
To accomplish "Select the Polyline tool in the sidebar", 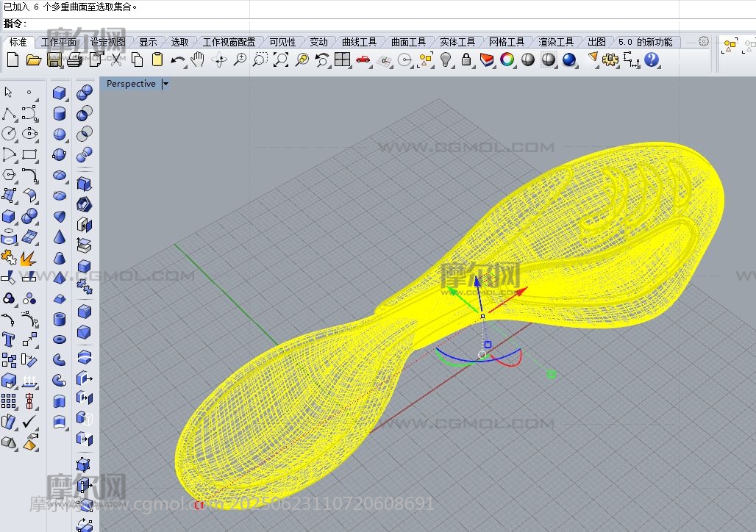I will tap(9, 114).
